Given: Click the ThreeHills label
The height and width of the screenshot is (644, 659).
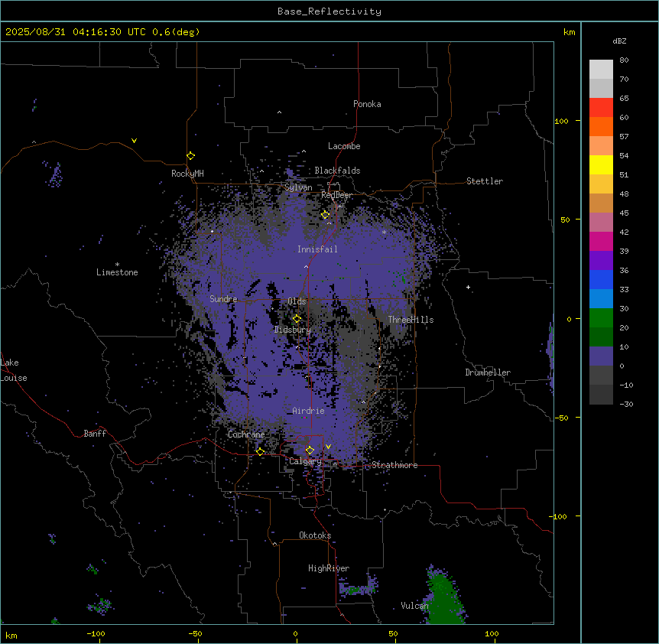Looking at the screenshot, I should point(411,320).
